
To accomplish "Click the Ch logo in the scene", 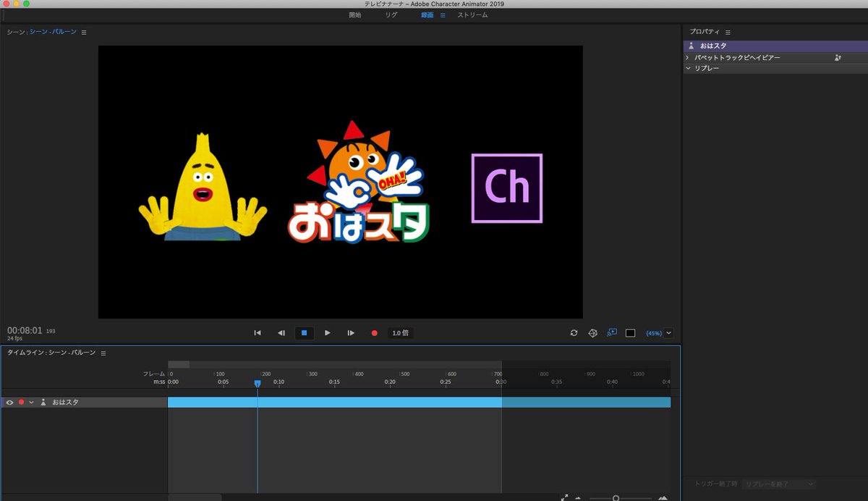I will [x=506, y=188].
